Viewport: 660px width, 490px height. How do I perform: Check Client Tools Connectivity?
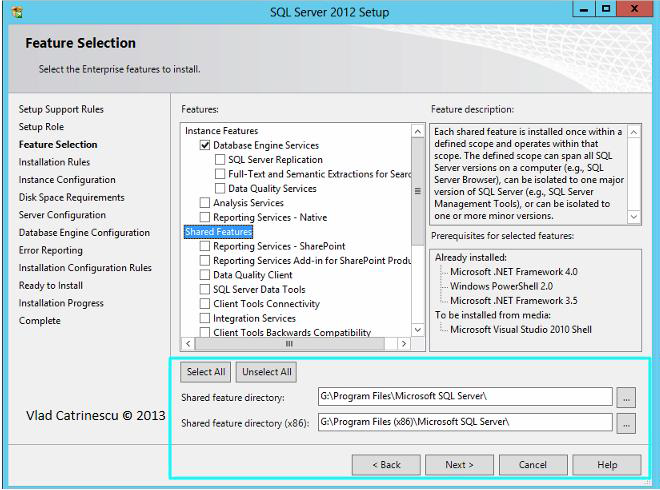[x=205, y=304]
